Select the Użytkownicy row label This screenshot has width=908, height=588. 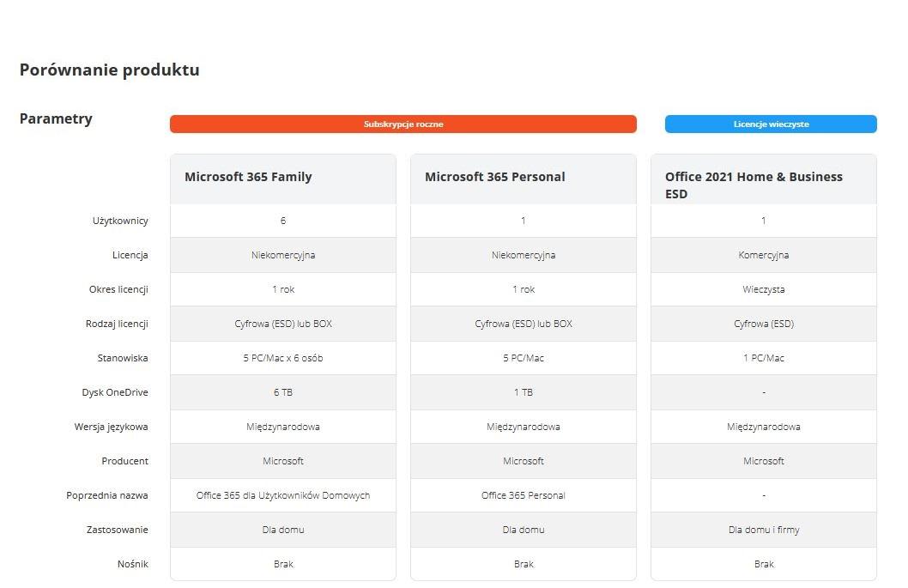(x=120, y=221)
